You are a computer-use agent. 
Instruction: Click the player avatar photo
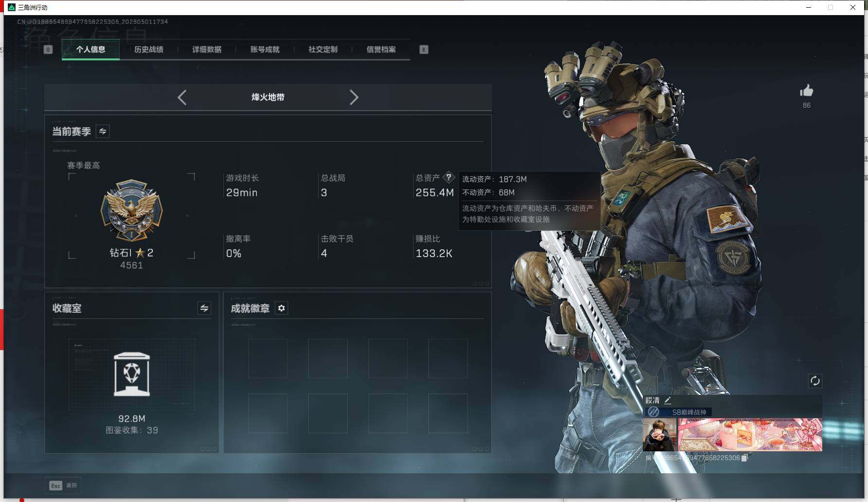(659, 435)
